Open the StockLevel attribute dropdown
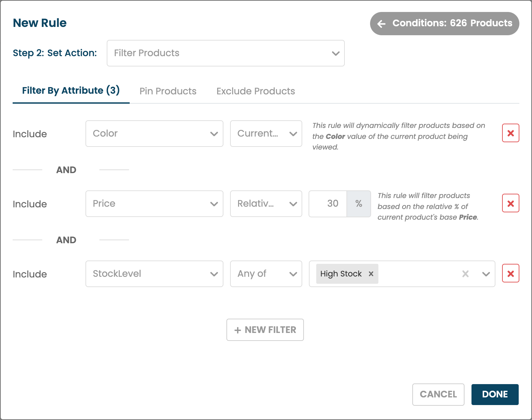Image resolution: width=532 pixels, height=420 pixels. pos(154,274)
